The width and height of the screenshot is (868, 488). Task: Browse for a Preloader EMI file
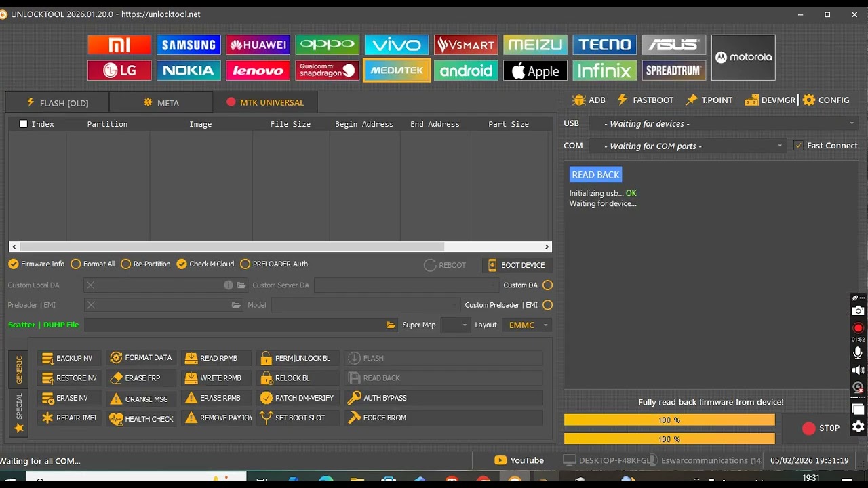click(236, 306)
